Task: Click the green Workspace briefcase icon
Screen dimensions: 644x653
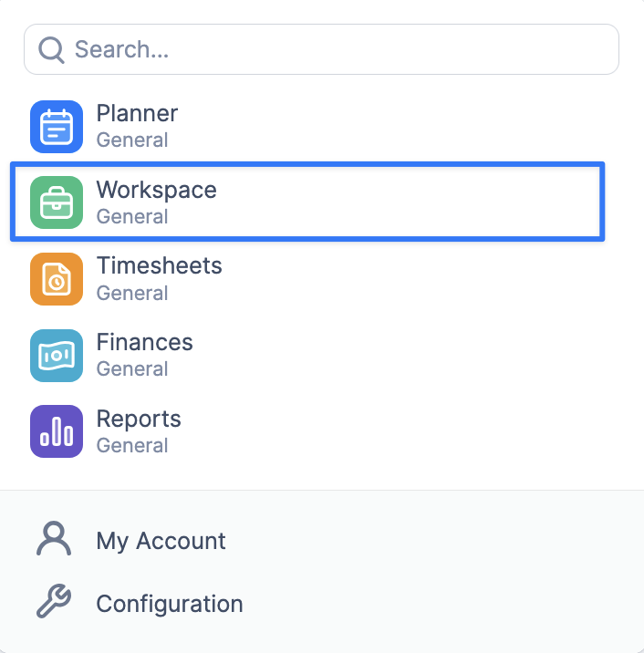Action: [x=57, y=202]
